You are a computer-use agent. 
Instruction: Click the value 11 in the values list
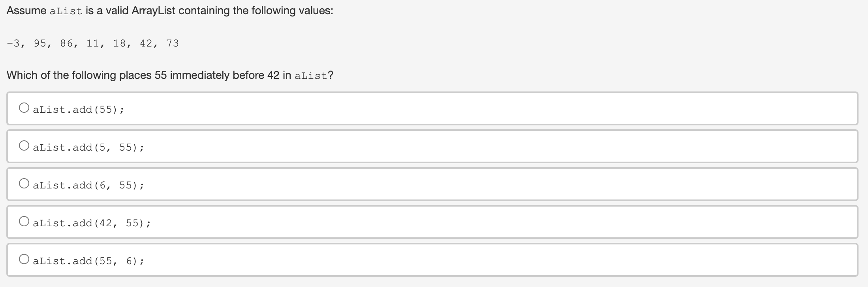93,43
